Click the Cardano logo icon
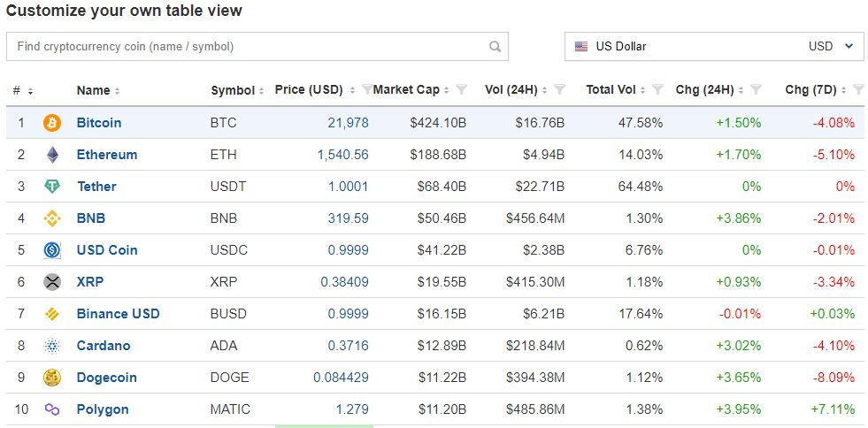 pos(52,346)
